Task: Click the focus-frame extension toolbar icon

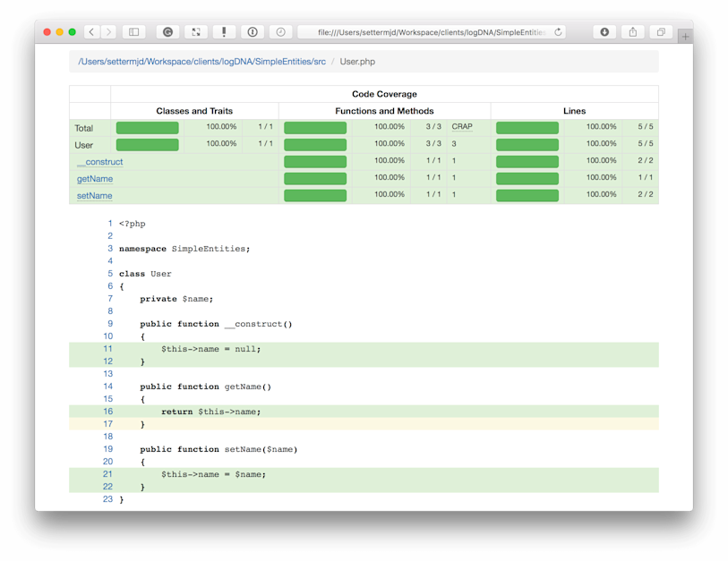Action: pos(196,32)
